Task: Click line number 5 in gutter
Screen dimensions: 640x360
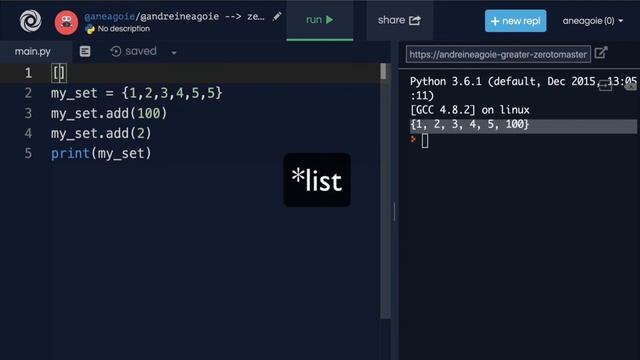Action: (x=28, y=153)
